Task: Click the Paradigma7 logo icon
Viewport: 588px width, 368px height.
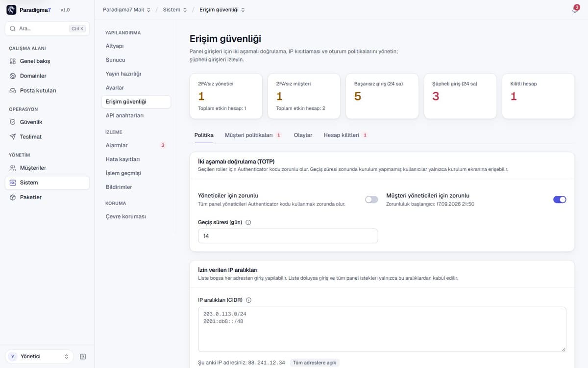Action: 11,10
